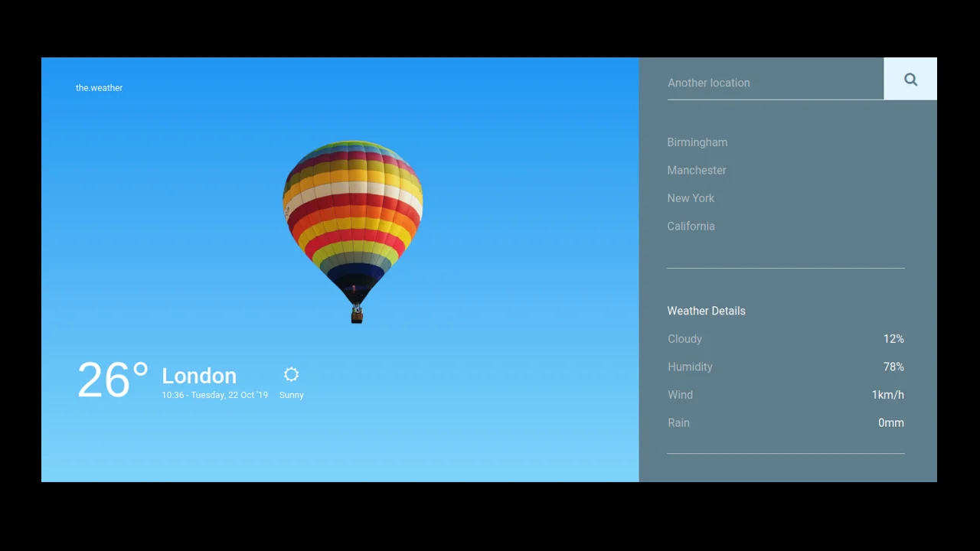The width and height of the screenshot is (980, 551).
Task: Click the Sunny condition label
Action: (x=291, y=395)
